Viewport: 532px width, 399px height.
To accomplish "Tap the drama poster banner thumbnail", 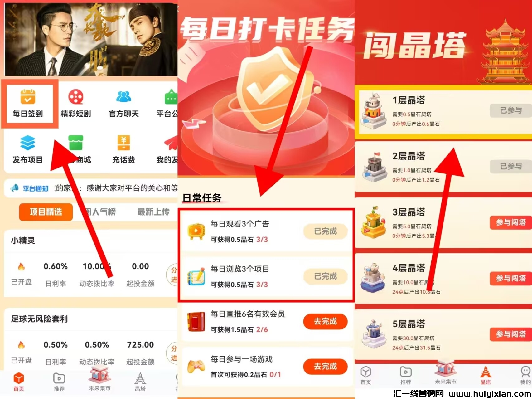I will coord(91,39).
